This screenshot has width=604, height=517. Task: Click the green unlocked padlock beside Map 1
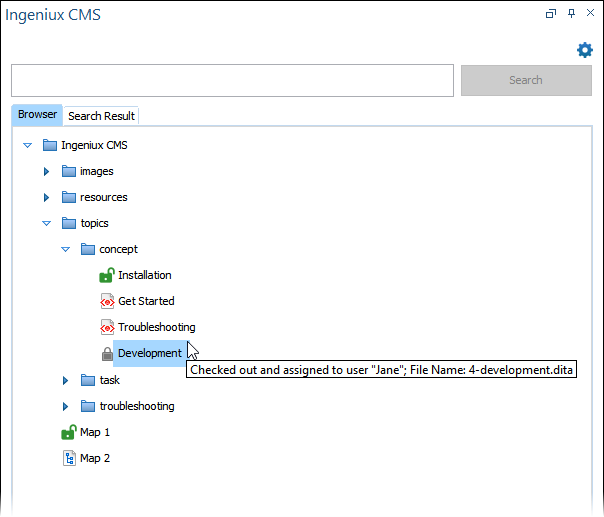coord(69,432)
